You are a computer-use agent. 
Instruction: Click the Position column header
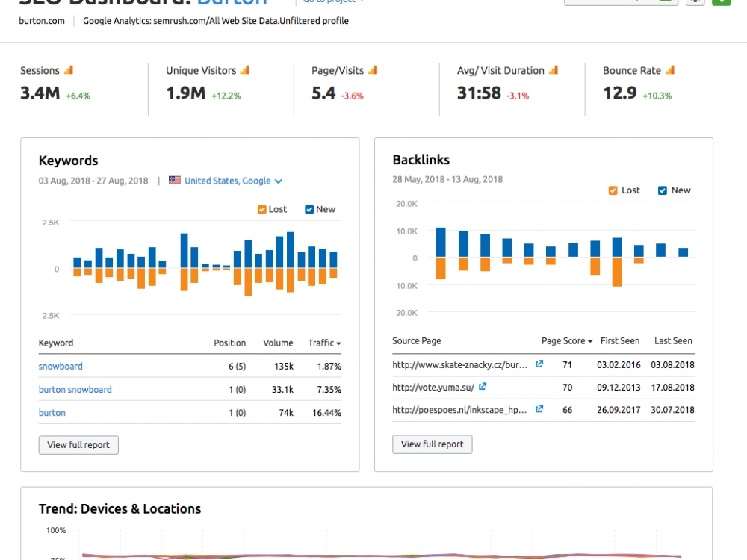pos(229,343)
